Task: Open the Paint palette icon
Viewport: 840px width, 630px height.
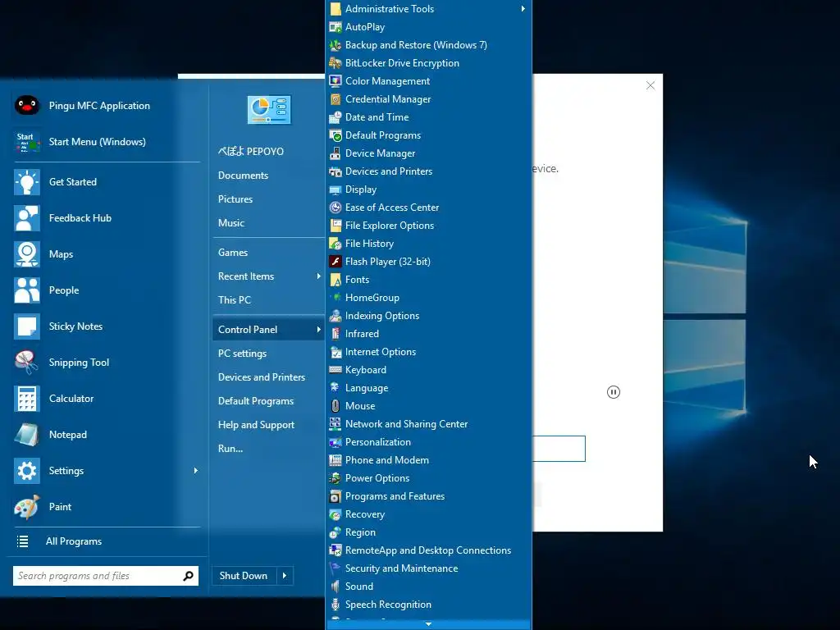Action: pyautogui.click(x=27, y=507)
